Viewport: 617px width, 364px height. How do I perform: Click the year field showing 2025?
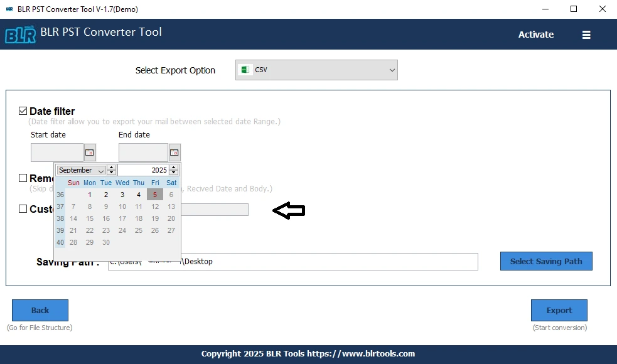144,170
